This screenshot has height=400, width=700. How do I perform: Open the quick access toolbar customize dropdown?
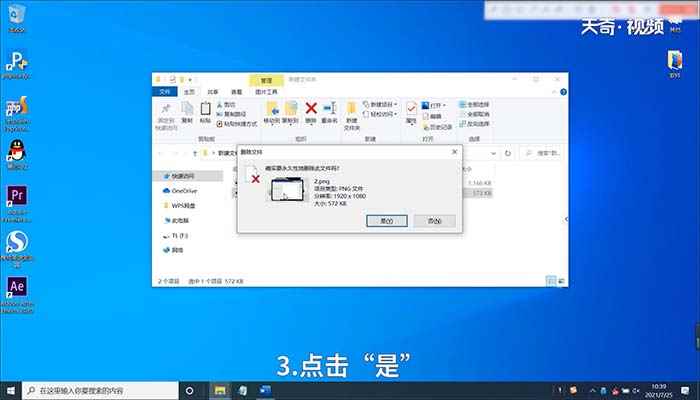[x=191, y=80]
